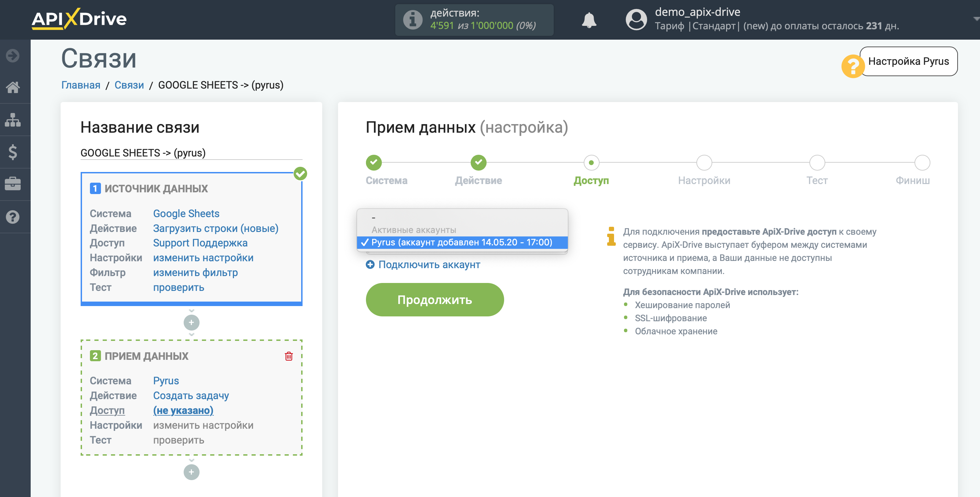The image size is (980, 497).
Task: Click действия counter panel
Action: point(474,20)
